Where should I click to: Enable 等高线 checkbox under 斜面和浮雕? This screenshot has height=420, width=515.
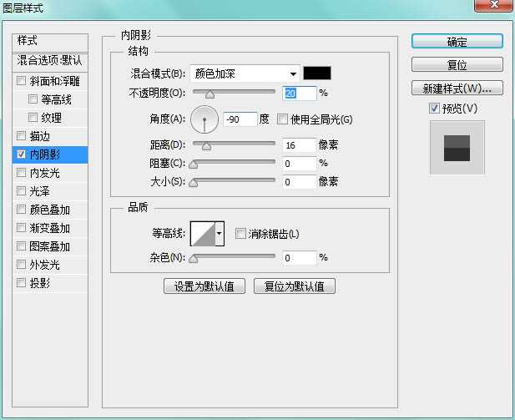click(33, 99)
